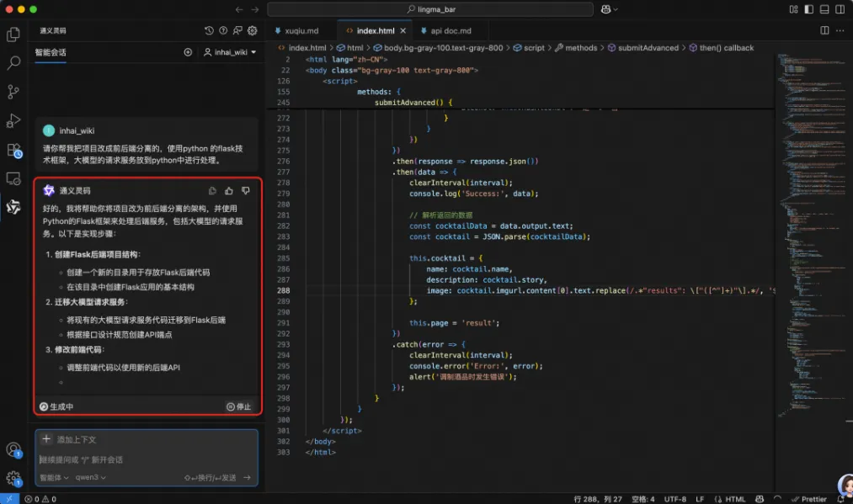
Task: Open 智能体 mode dropdown
Action: tap(54, 477)
